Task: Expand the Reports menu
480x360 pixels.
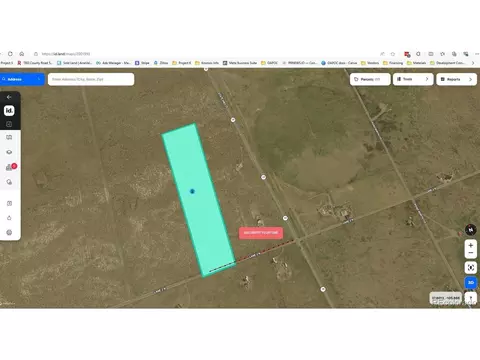Action: 456,79
